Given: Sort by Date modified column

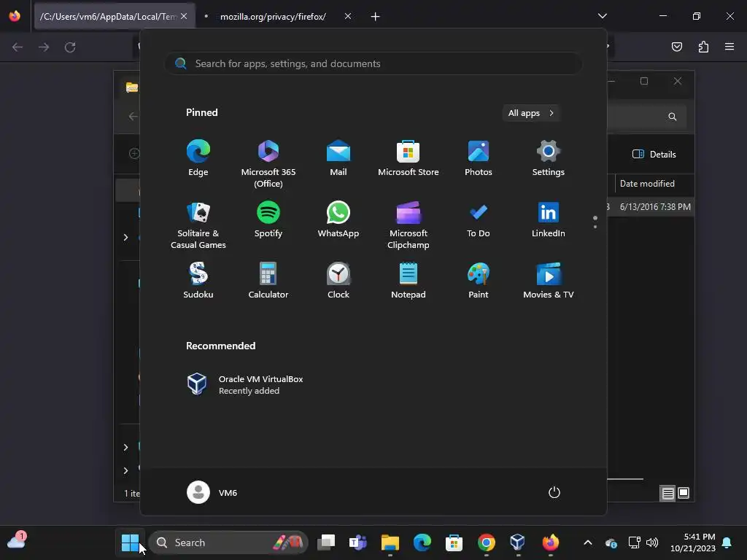Looking at the screenshot, I should tap(647, 184).
